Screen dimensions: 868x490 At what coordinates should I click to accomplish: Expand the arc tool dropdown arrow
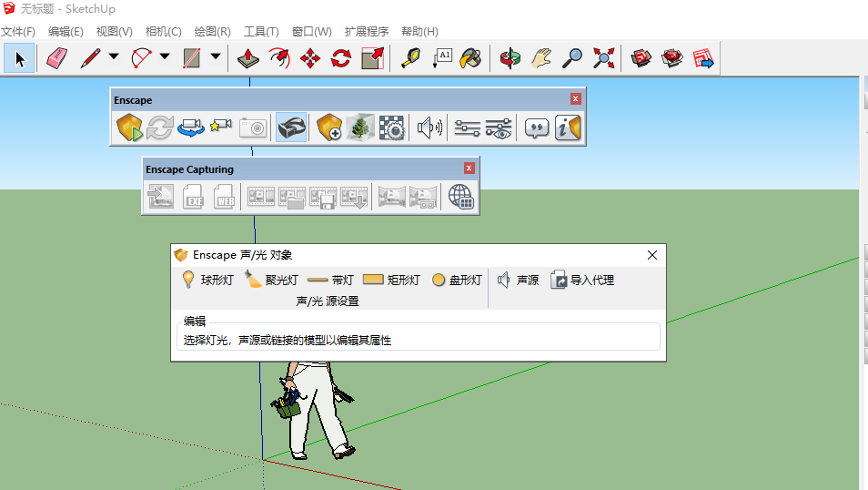coord(165,57)
